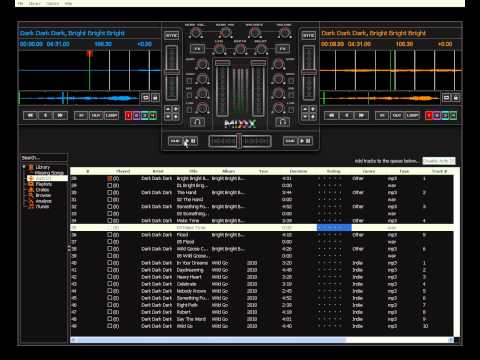The height and width of the screenshot is (360, 480).
Task: Select the Nobody Knows track row
Action: coord(262,291)
